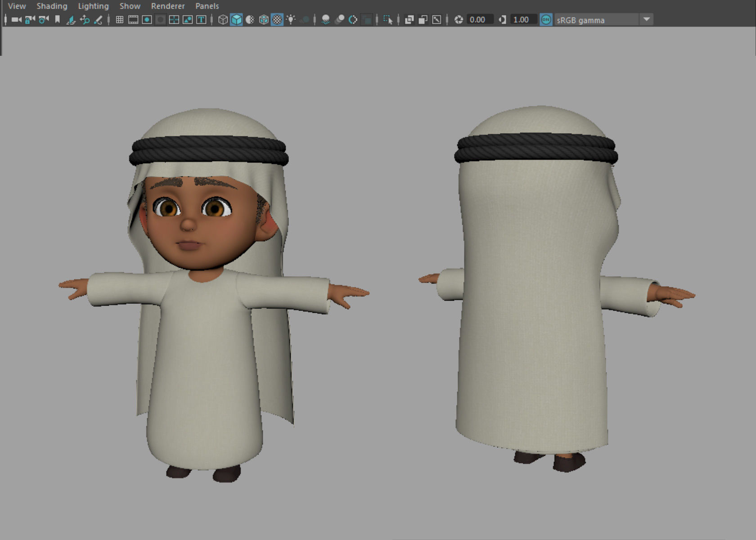The height and width of the screenshot is (540, 756).
Task: Click the X-Ray Active Components icon
Action: coord(423,19)
